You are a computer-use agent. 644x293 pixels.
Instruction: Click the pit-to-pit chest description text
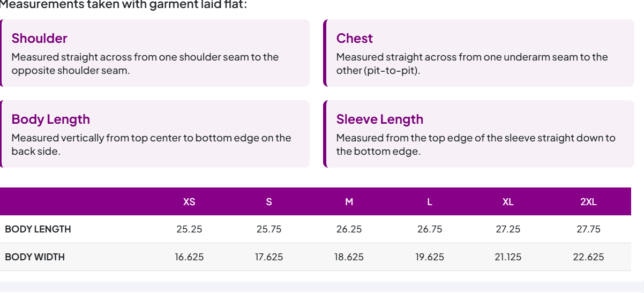click(x=472, y=64)
